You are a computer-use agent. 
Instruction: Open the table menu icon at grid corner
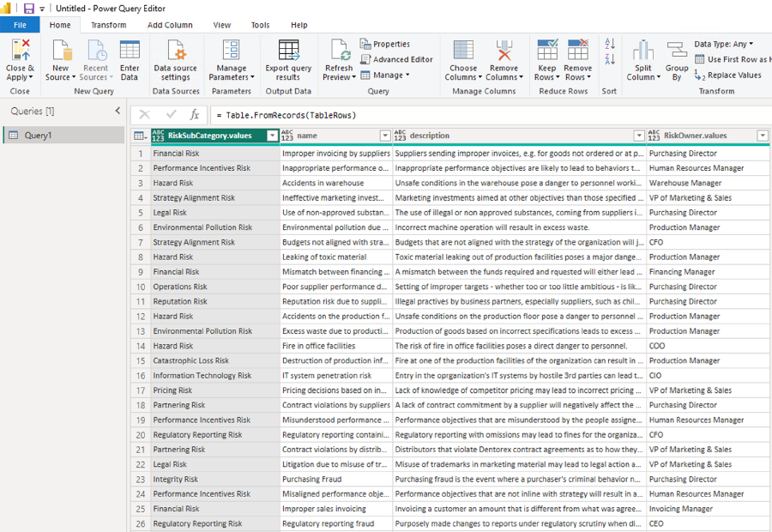141,136
